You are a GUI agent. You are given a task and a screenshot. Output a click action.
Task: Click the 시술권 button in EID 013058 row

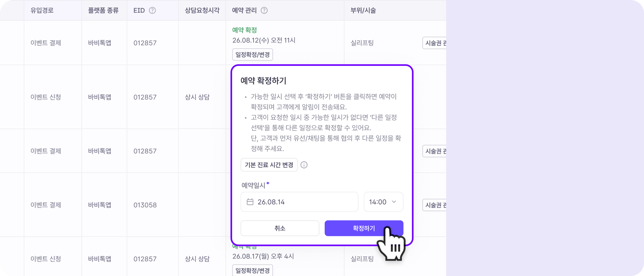pyautogui.click(x=434, y=205)
